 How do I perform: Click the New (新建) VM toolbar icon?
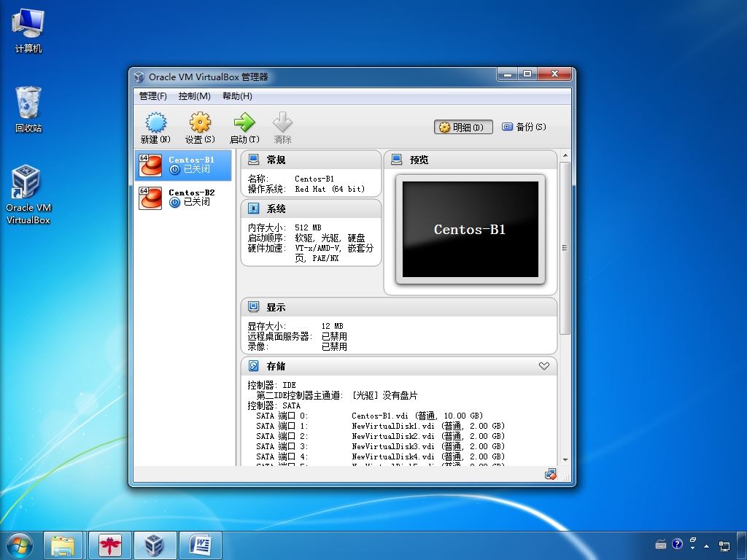click(156, 122)
